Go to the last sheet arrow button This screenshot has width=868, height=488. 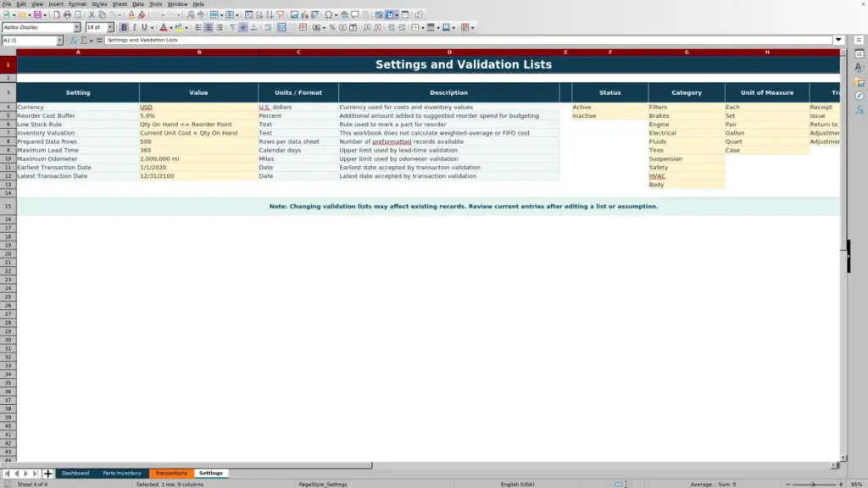35,473
